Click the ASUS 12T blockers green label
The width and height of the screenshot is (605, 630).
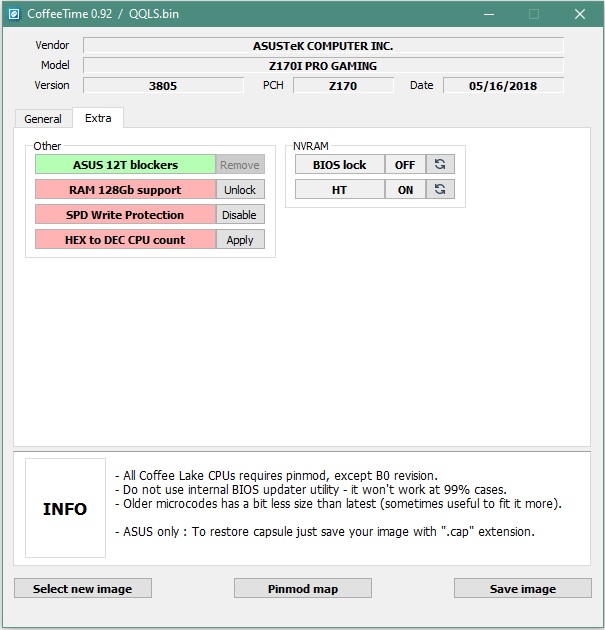pyautogui.click(x=125, y=165)
